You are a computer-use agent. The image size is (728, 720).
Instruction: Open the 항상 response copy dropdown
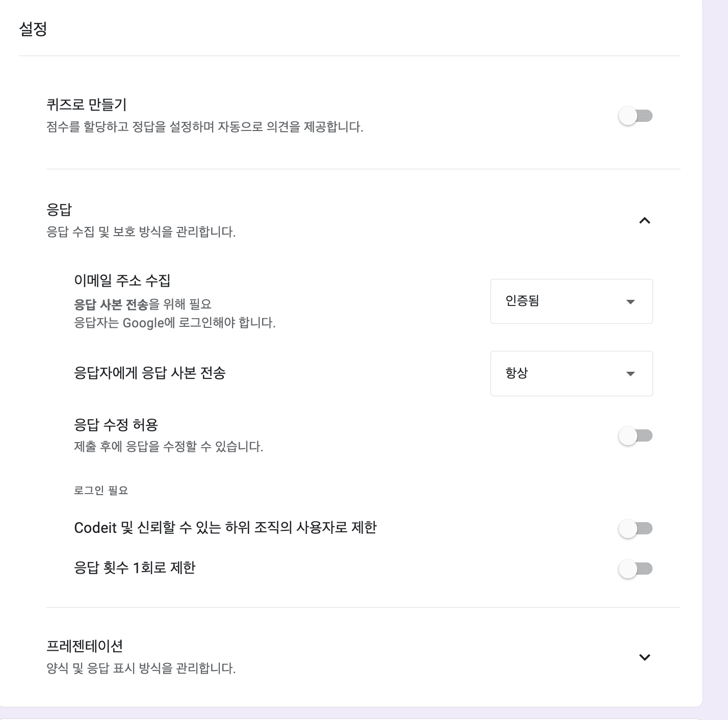pos(571,373)
